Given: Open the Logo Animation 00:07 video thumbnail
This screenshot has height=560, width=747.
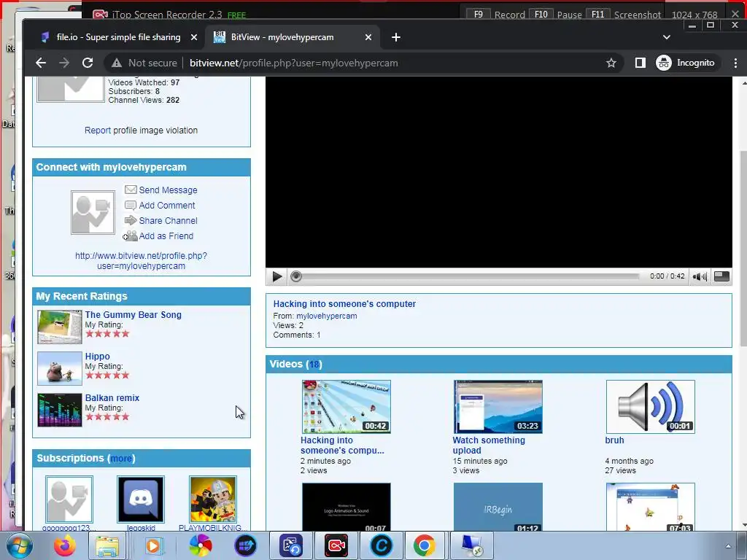Looking at the screenshot, I should tap(347, 507).
